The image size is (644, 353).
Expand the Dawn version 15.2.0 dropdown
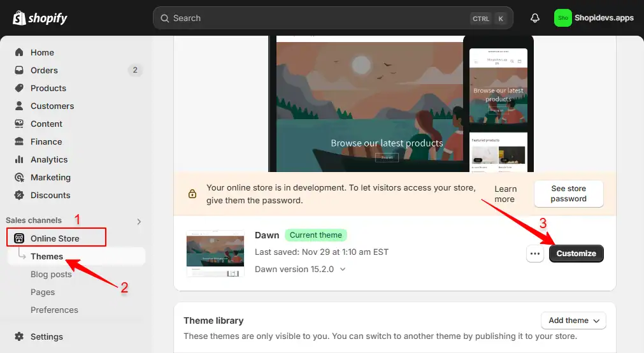(343, 269)
